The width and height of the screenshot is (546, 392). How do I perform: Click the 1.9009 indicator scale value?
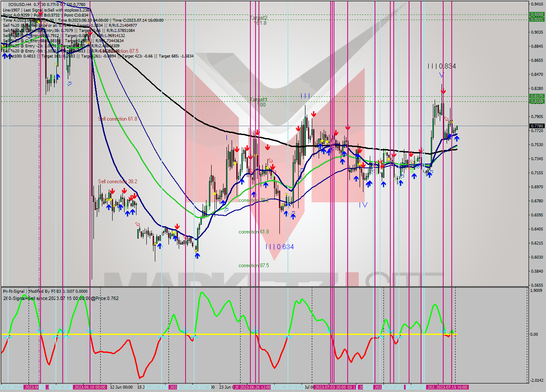point(537,291)
